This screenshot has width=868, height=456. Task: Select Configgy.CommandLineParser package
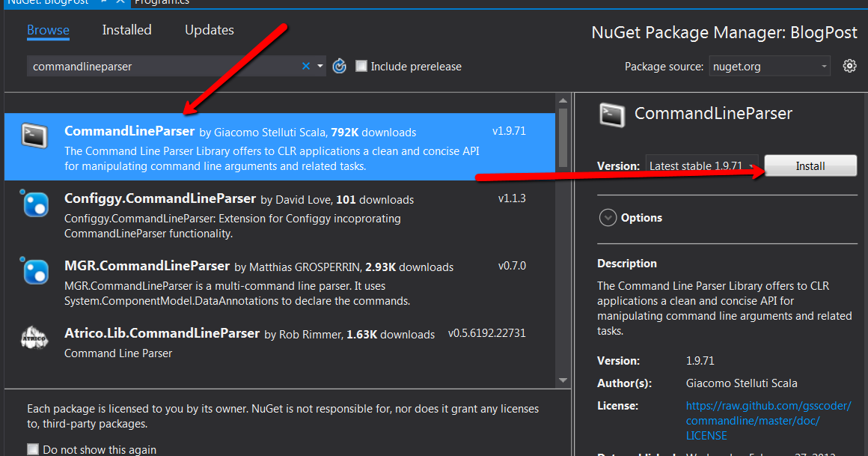[x=280, y=214]
